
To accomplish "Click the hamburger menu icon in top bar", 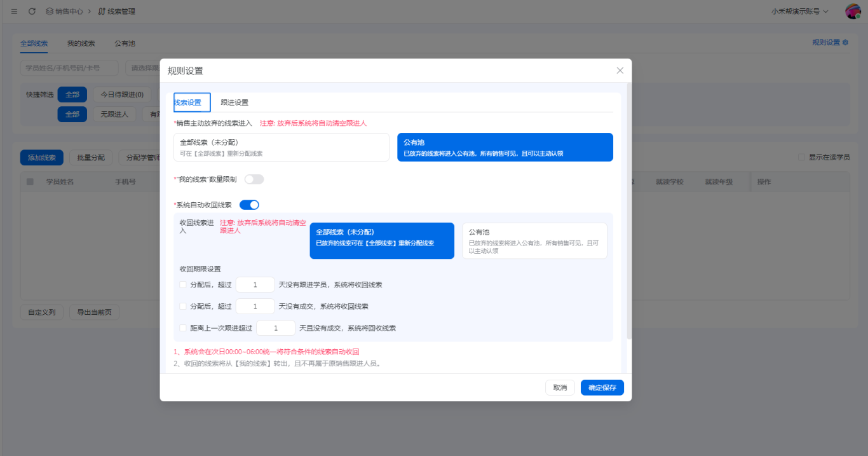I will [x=14, y=11].
